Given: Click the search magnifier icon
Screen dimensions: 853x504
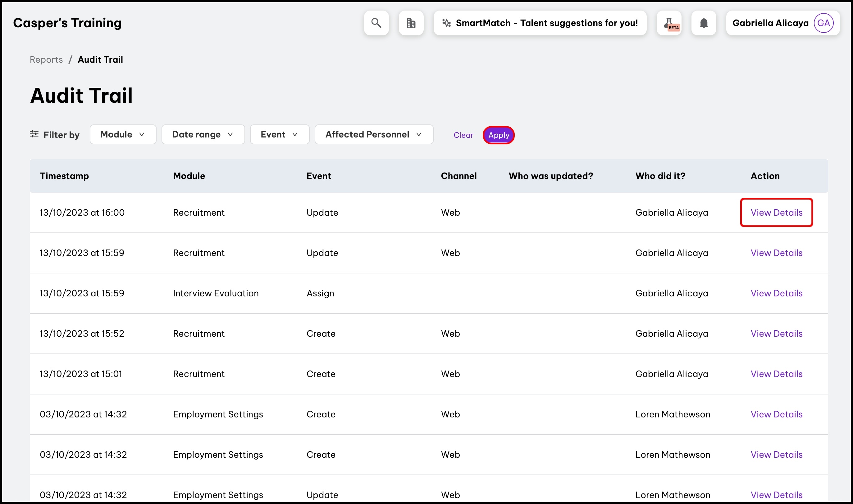Looking at the screenshot, I should (376, 23).
